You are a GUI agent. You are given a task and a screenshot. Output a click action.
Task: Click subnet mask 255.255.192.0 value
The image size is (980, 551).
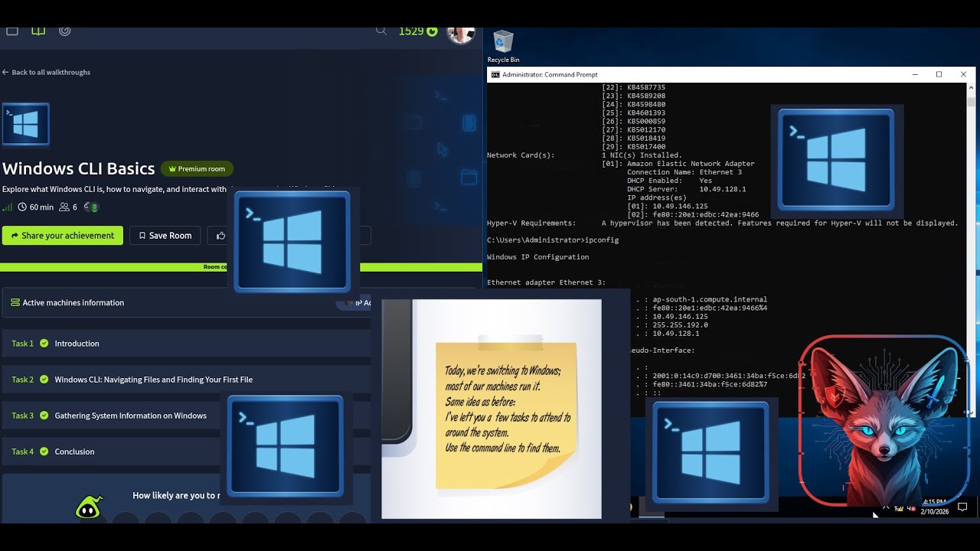pyautogui.click(x=680, y=325)
